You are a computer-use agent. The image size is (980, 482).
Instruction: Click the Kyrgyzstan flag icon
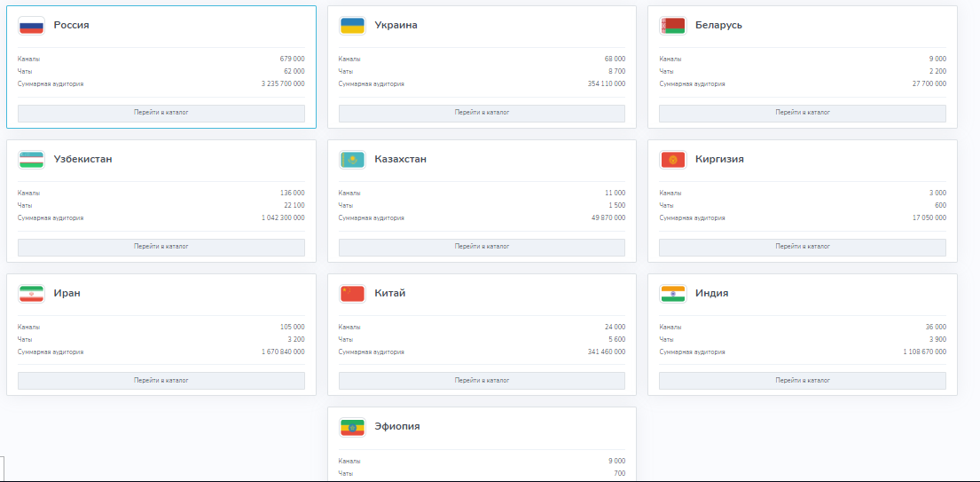click(x=672, y=160)
